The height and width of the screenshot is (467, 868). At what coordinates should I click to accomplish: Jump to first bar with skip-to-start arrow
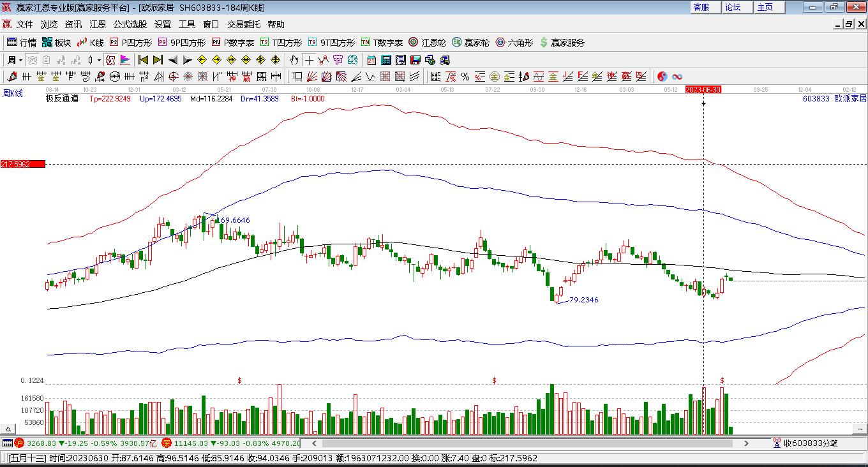pyautogui.click(x=143, y=60)
